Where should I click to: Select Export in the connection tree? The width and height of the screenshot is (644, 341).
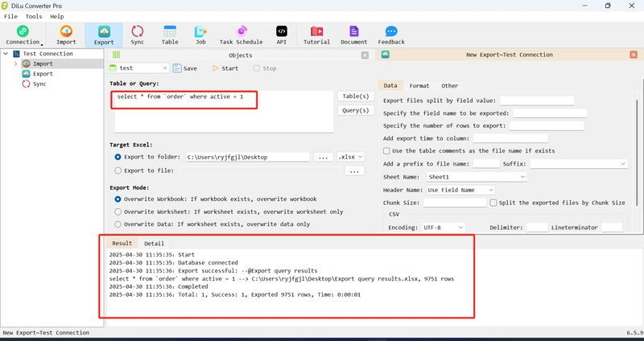click(43, 74)
